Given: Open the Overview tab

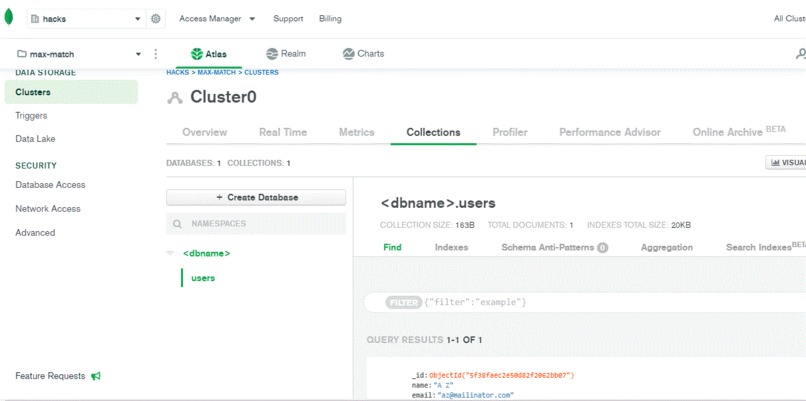Looking at the screenshot, I should click(205, 132).
